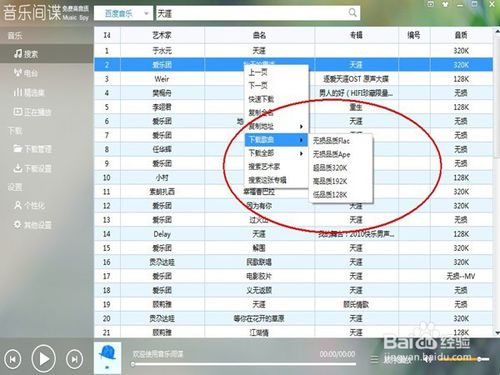Seek on the playback progress bar

click(x=244, y=364)
